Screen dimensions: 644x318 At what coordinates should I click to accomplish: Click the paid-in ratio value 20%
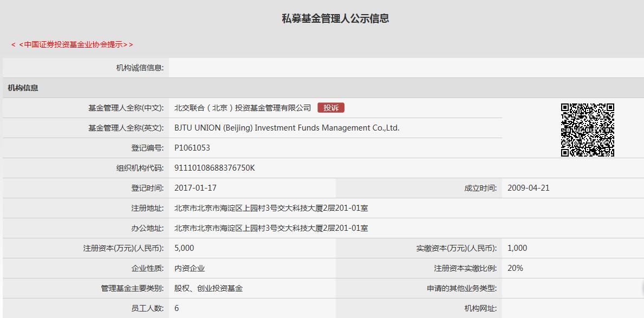(516, 268)
